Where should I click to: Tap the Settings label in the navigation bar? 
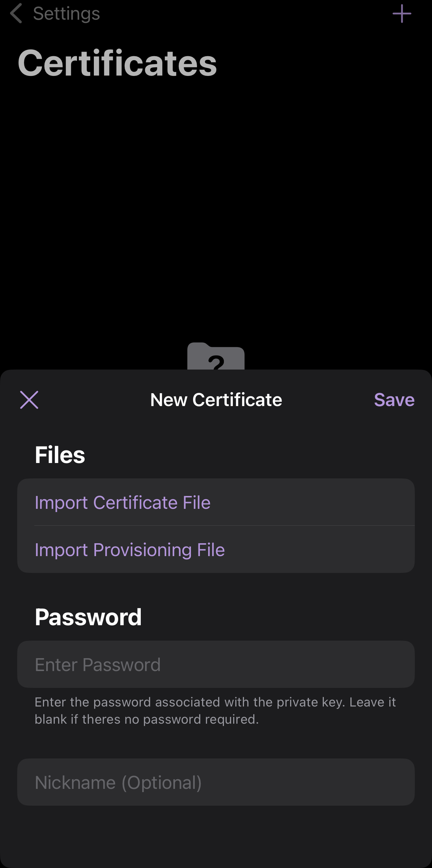[66, 13]
